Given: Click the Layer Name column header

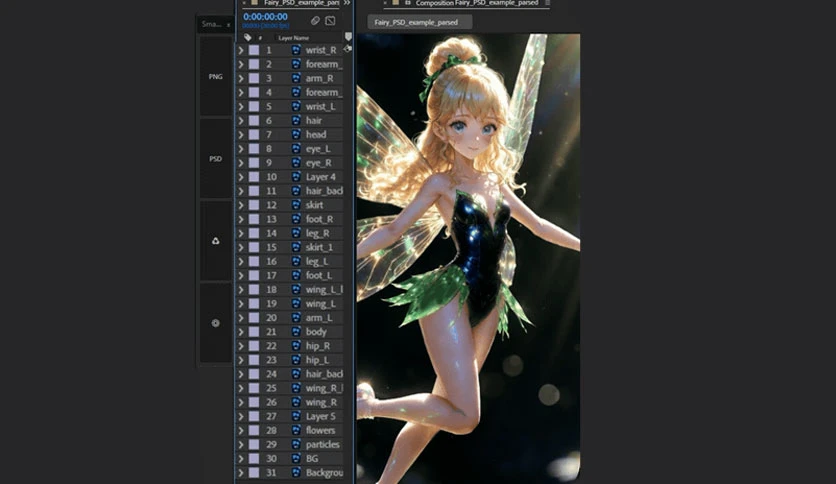Looking at the screenshot, I should pos(294,38).
